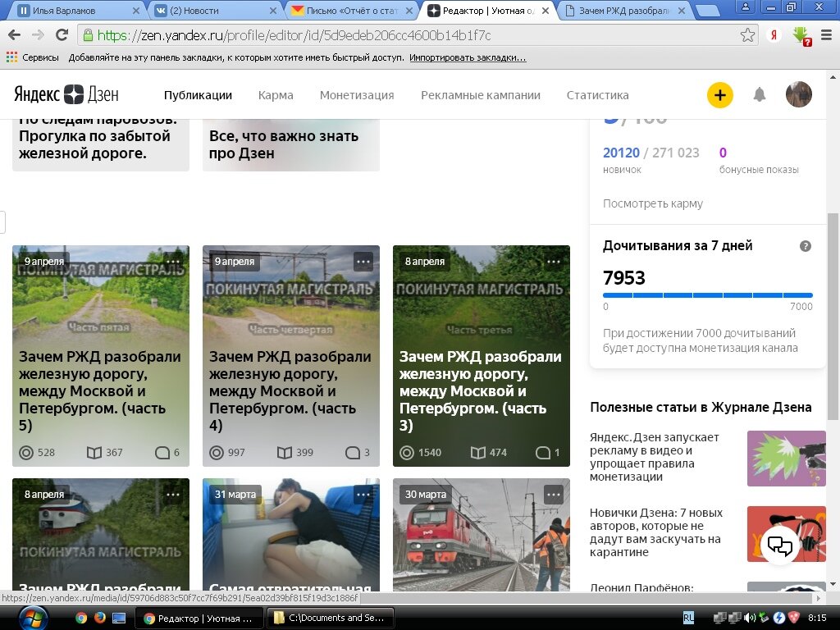Show help for Дочитывания за 7 дней
The image size is (840, 630).
tap(806, 246)
